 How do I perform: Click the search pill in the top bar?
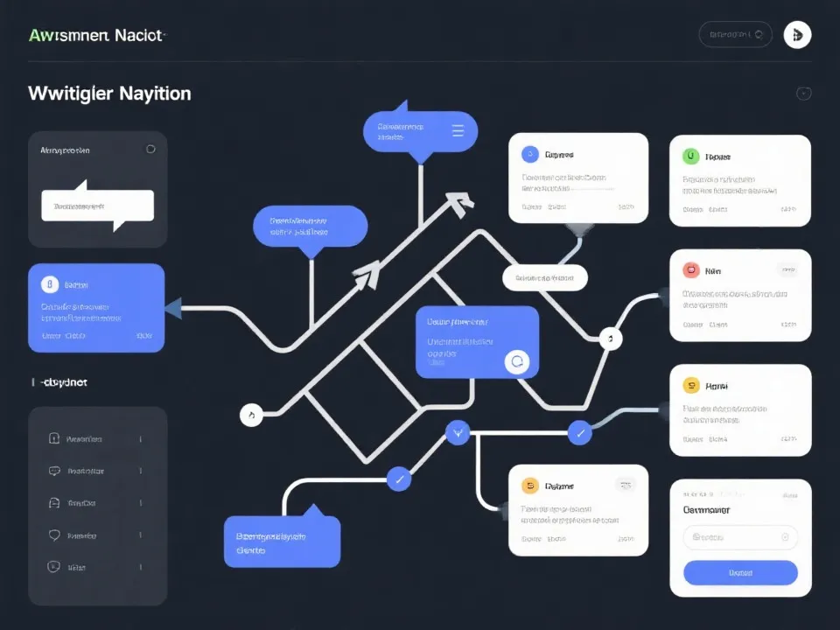point(735,34)
